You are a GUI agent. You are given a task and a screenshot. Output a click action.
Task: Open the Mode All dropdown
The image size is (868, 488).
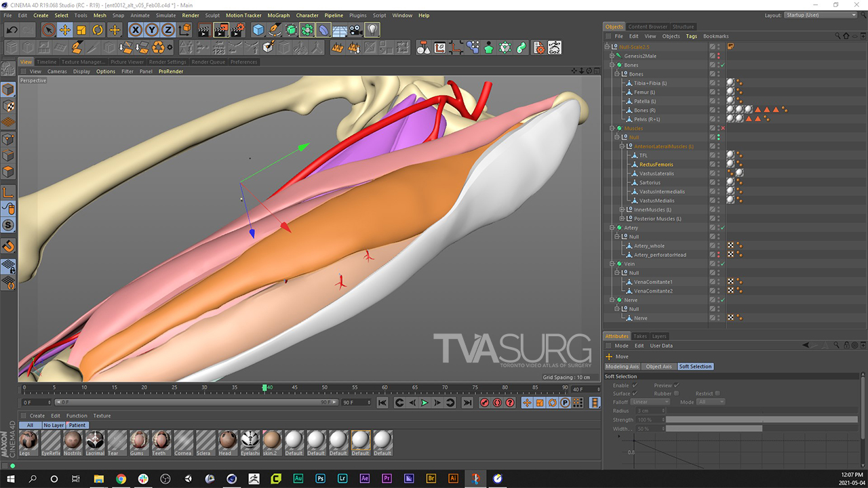pos(710,402)
